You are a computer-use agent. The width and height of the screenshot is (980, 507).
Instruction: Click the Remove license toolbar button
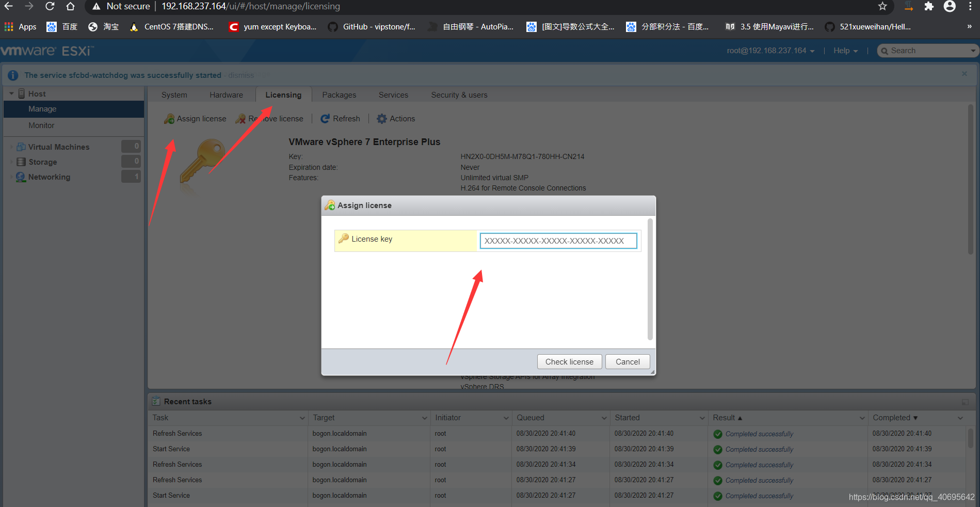[x=269, y=119]
